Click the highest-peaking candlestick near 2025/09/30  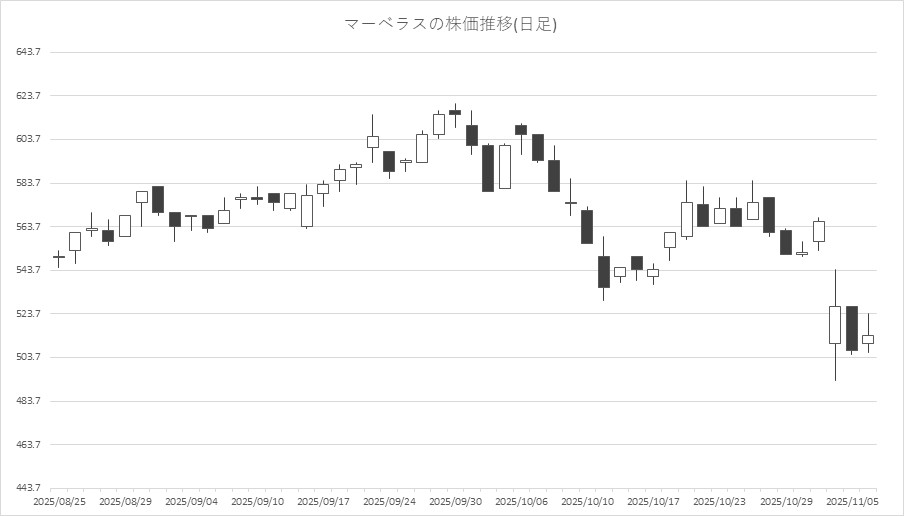point(455,112)
